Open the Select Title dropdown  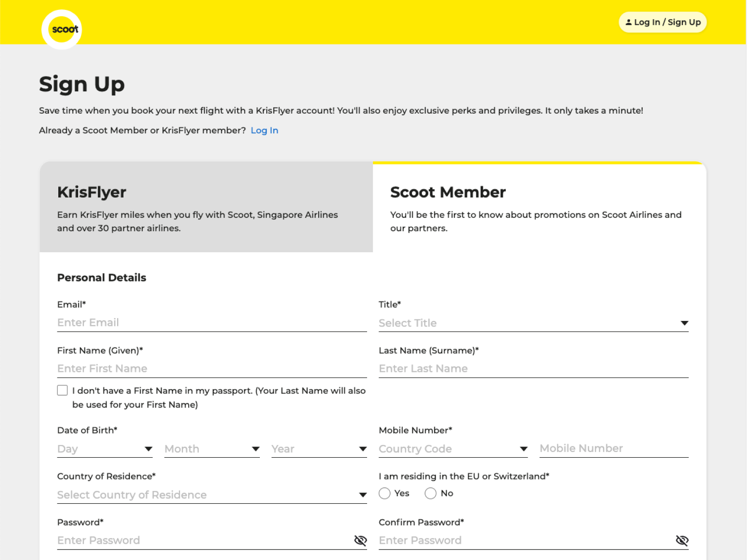pyautogui.click(x=534, y=323)
